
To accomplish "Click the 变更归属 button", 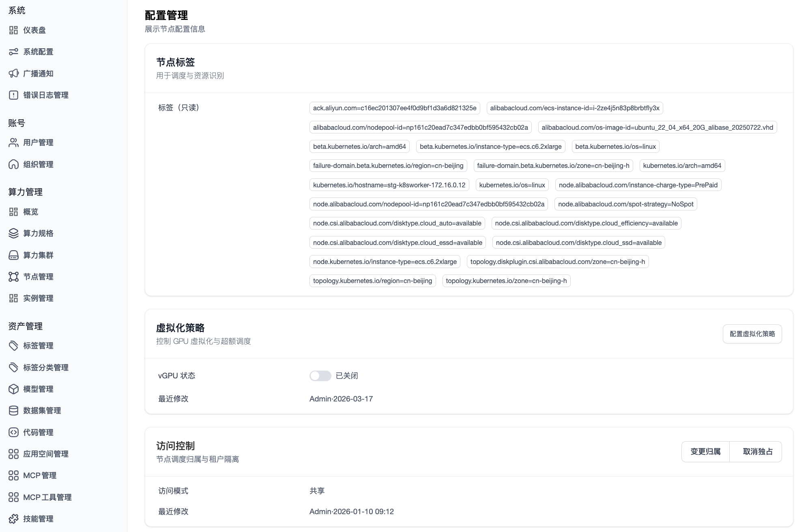I will coord(705,451).
